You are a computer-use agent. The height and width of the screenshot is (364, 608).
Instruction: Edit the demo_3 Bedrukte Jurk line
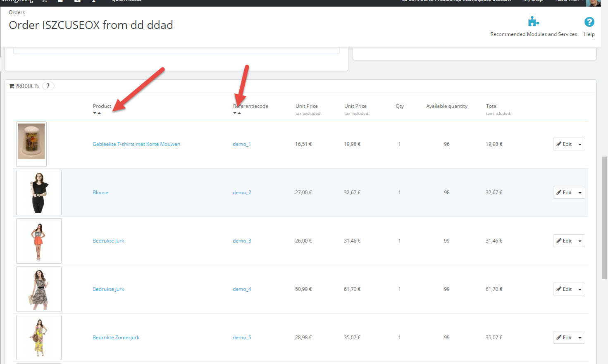564,241
